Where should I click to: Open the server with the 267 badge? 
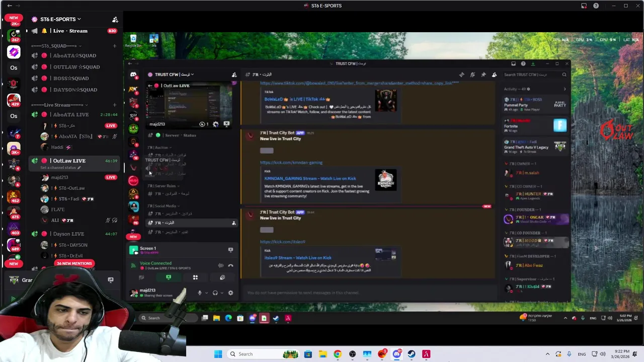(14, 35)
